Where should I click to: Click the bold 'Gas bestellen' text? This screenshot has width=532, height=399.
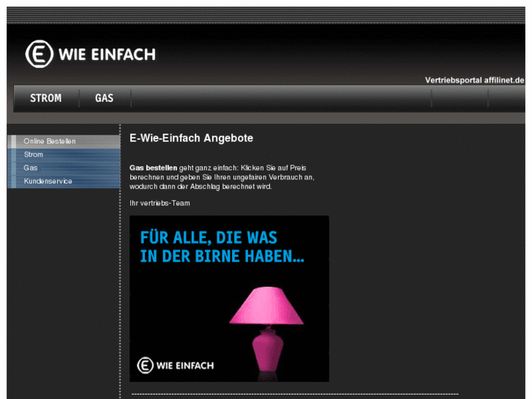[154, 168]
